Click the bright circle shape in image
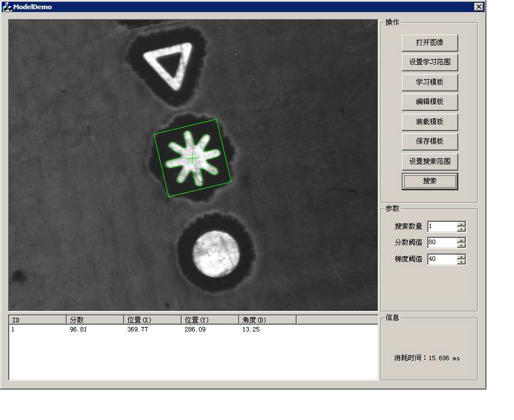 pos(216,254)
